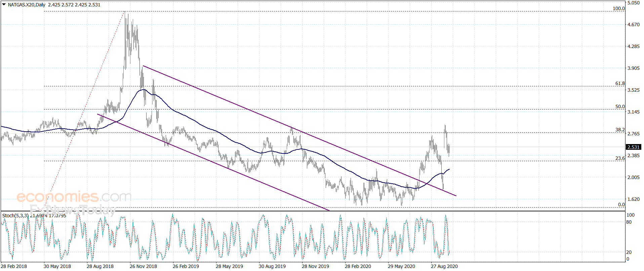
Task: Select the 29 May 2020 date label
Action: (401, 266)
